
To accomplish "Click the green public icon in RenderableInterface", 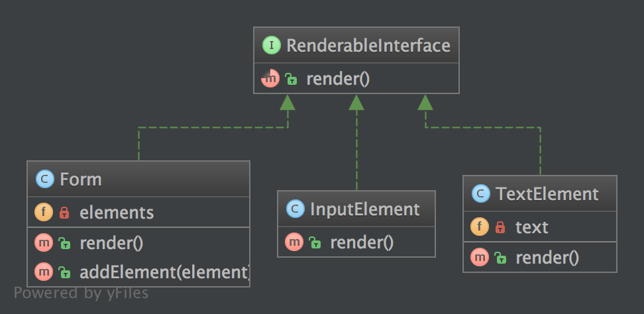I will [x=291, y=79].
